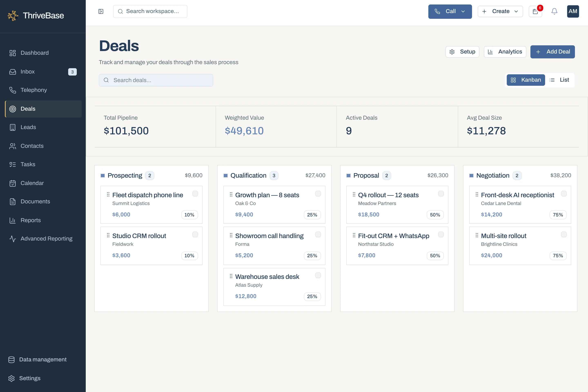This screenshot has height=392, width=588.
Task: Click the Call button
Action: tap(450, 11)
